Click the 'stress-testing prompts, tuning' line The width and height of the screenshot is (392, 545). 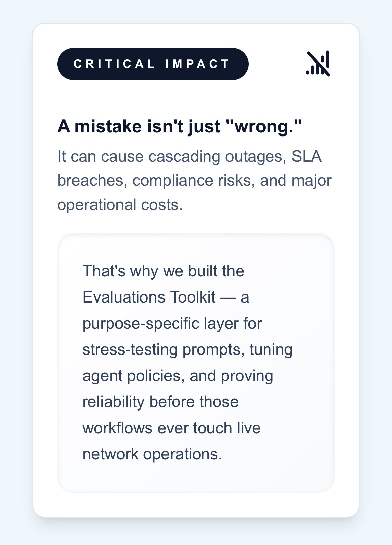(187, 349)
